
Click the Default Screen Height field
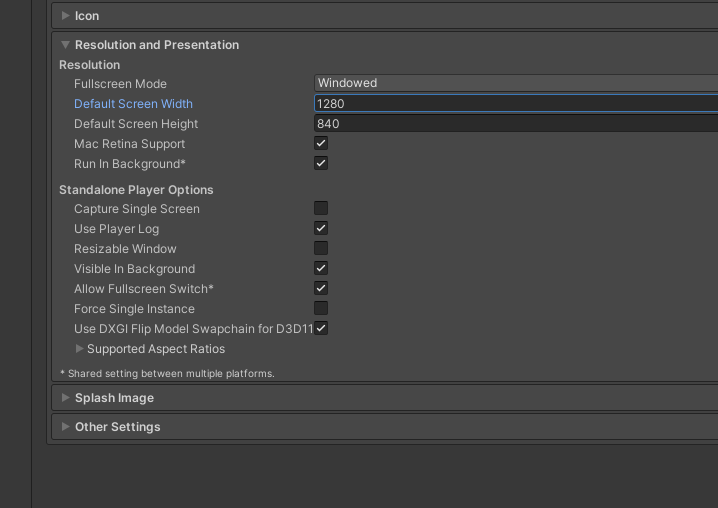(x=515, y=124)
